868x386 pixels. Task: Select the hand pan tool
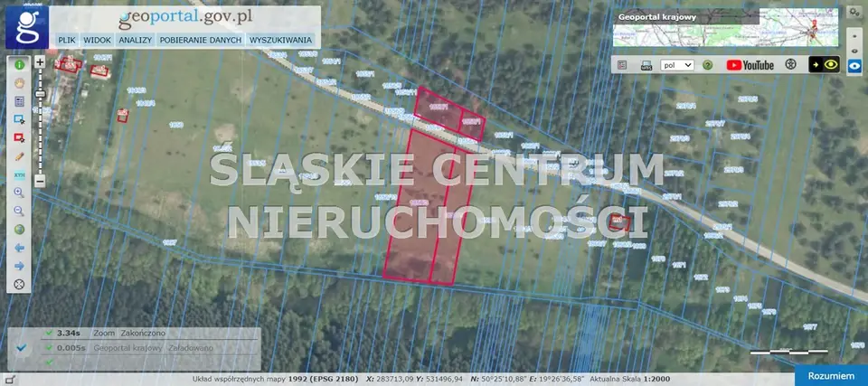click(19, 83)
